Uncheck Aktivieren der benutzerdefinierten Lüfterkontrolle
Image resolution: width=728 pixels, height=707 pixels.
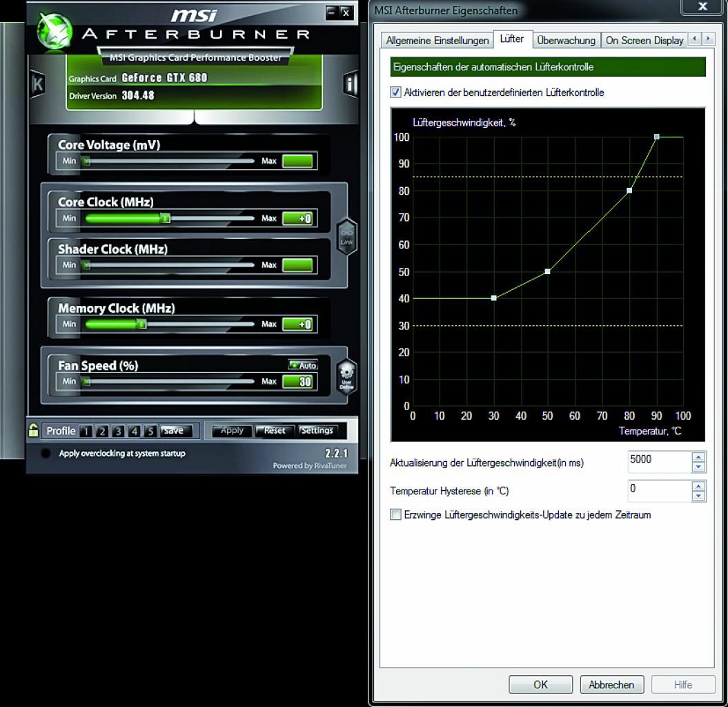(395, 92)
